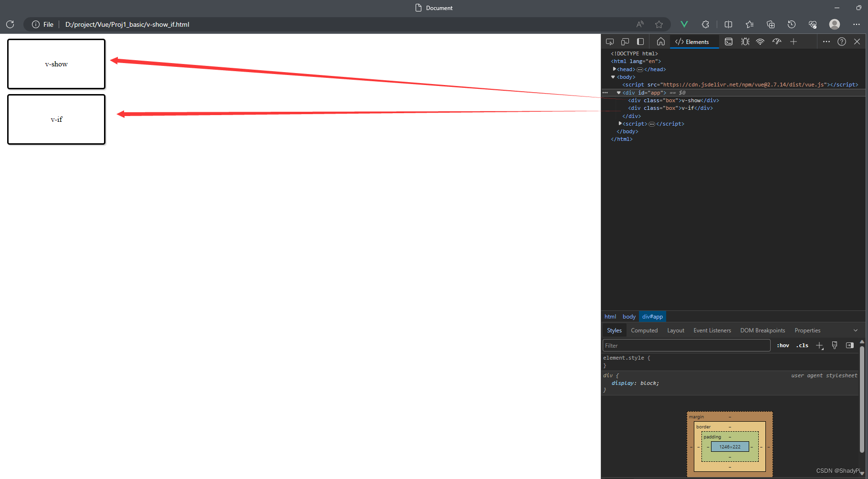The image size is (868, 479).
Task: Select the vue.js script src node
Action: click(740, 85)
